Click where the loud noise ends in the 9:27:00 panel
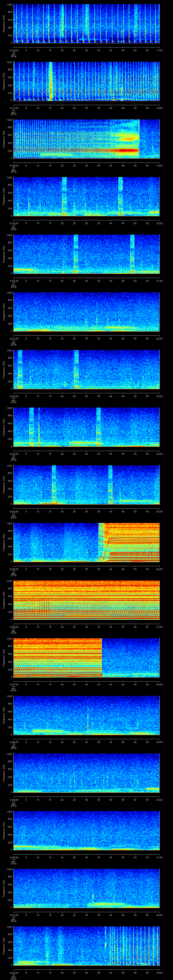Viewport: 173px width, 980px height. 102,657
